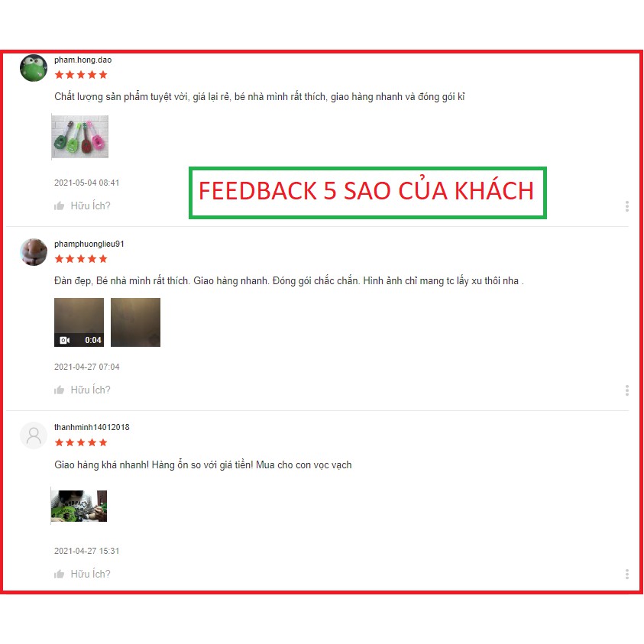Image resolution: width=644 pixels, height=644 pixels.
Task: Open the ukulele photo in first review
Action: [79, 136]
